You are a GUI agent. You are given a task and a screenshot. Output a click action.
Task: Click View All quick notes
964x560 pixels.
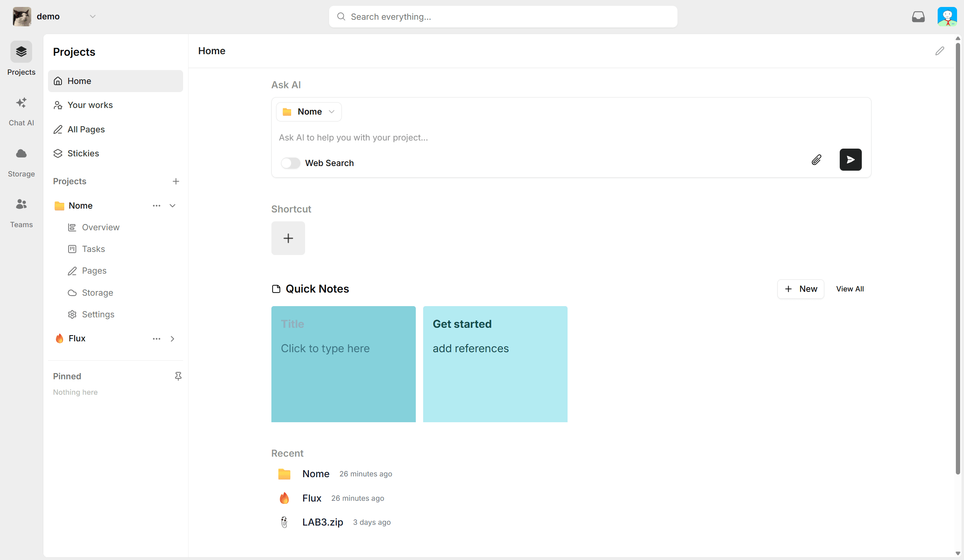tap(850, 289)
